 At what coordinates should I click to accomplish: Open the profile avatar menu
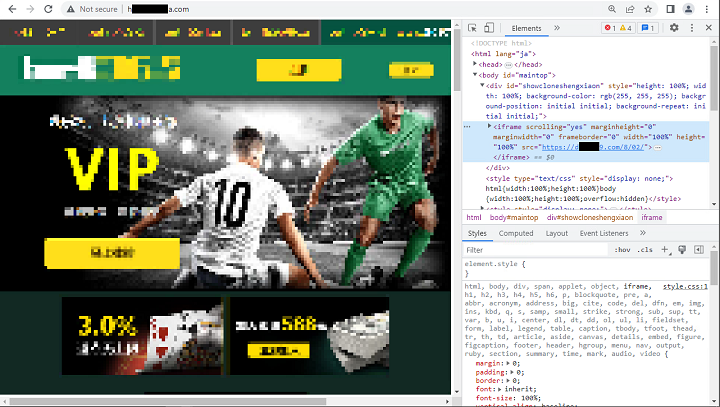[x=688, y=9]
